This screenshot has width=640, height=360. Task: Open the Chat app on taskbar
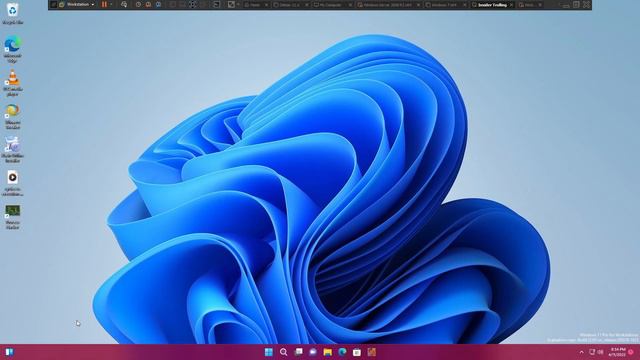coord(313,352)
